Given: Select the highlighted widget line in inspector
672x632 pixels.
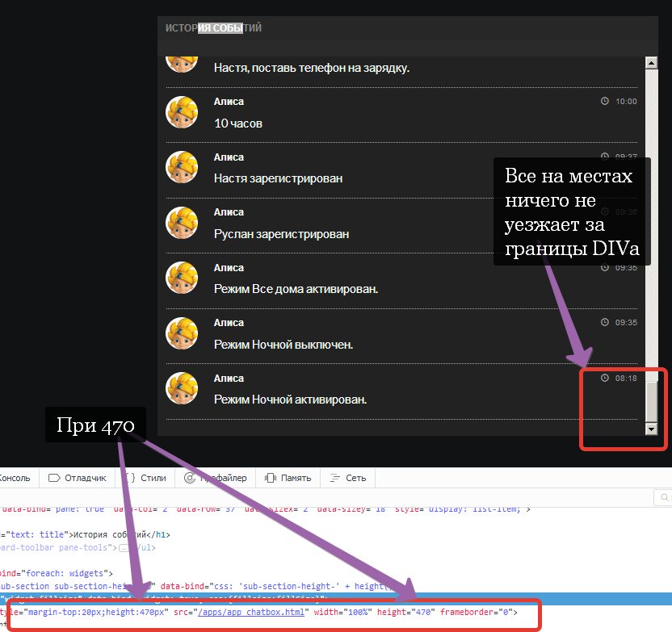Looking at the screenshot, I should click(336, 599).
